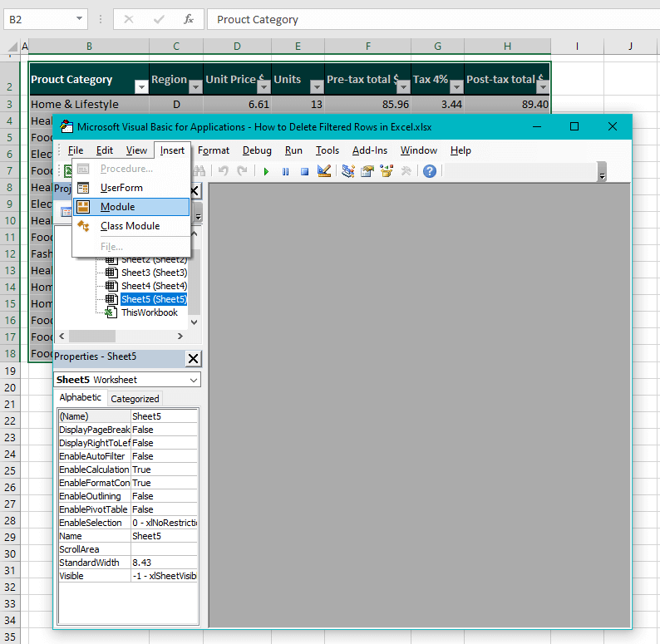Click the View Microsoft Excel icon
The width and height of the screenshot is (660, 644).
click(68, 171)
